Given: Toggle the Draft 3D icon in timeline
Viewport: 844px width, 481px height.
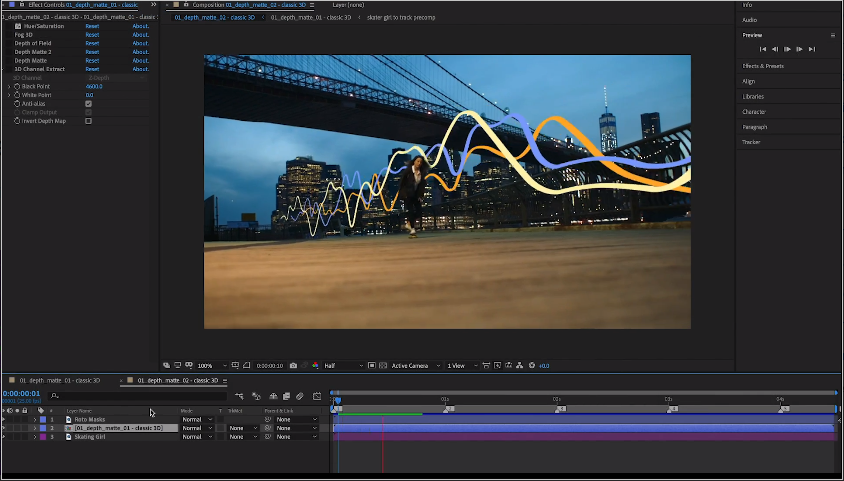Looking at the screenshot, I should click(x=256, y=396).
